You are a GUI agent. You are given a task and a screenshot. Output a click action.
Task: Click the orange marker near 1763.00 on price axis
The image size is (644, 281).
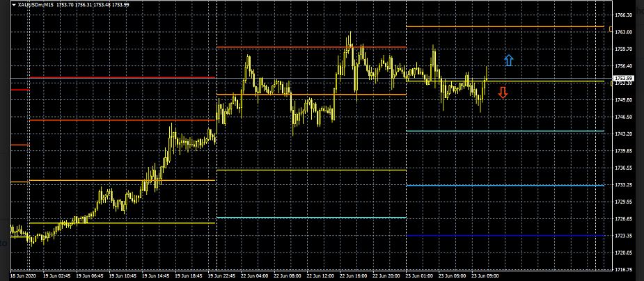[611, 30]
